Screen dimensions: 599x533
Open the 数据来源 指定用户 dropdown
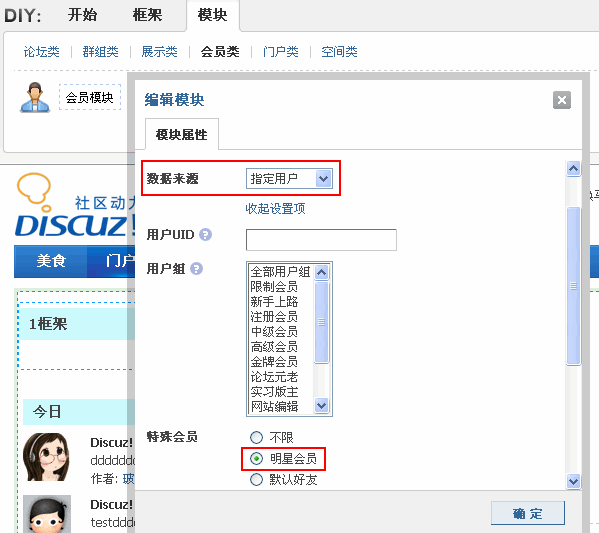pyautogui.click(x=289, y=178)
